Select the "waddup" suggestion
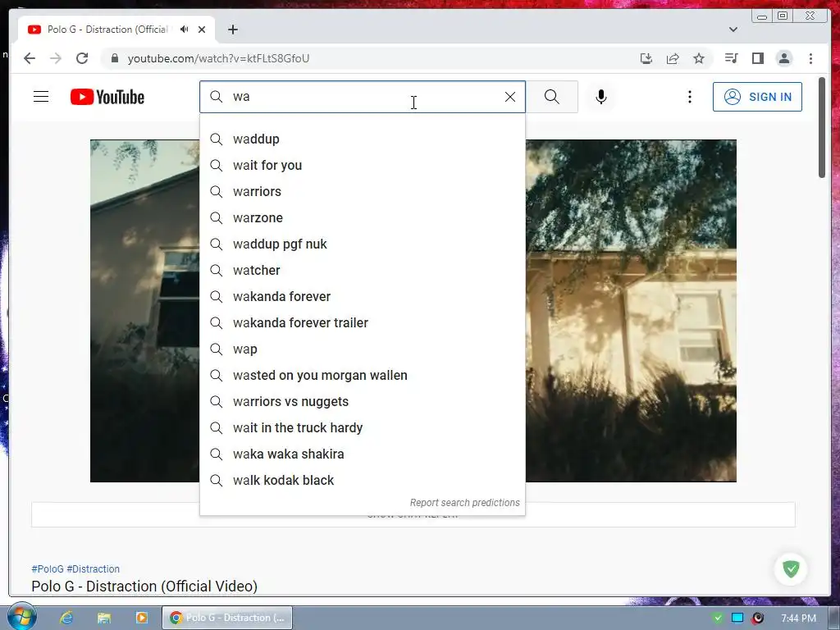The height and width of the screenshot is (630, 840). click(x=362, y=139)
